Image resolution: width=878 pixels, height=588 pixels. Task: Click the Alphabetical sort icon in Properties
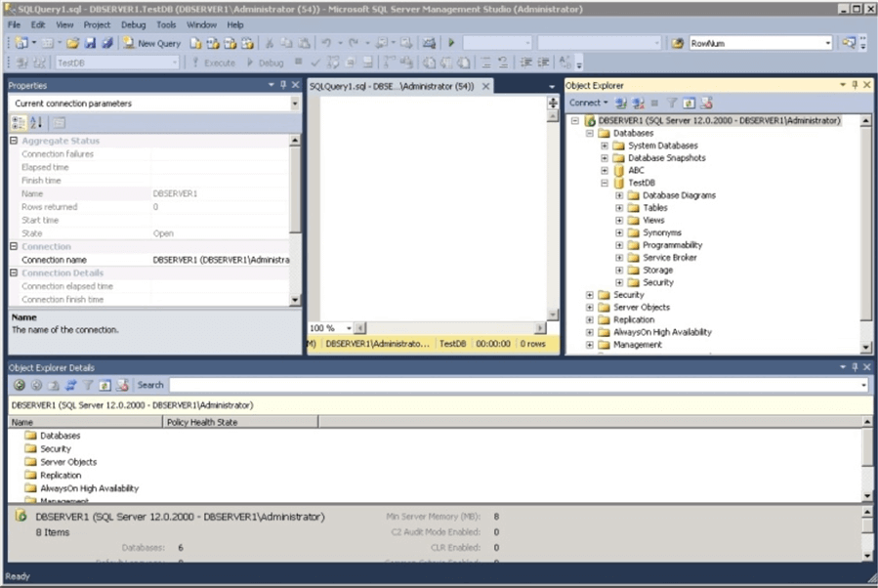(36, 123)
